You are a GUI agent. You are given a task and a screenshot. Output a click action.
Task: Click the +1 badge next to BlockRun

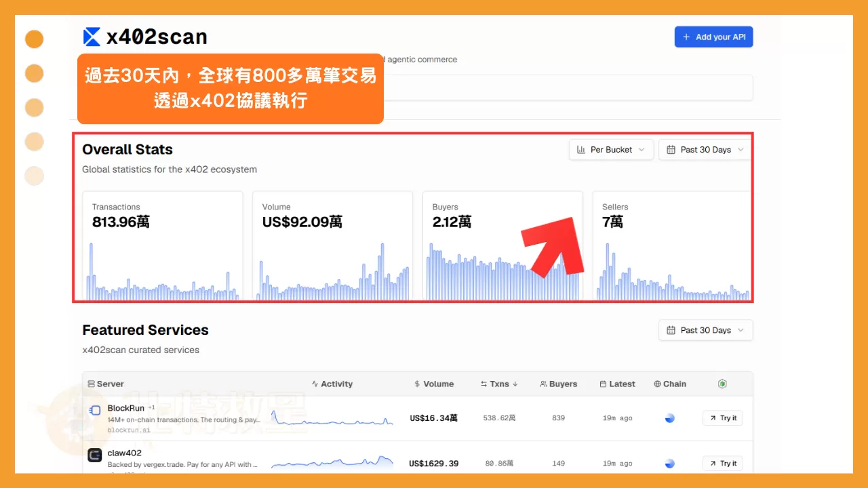tap(151, 407)
